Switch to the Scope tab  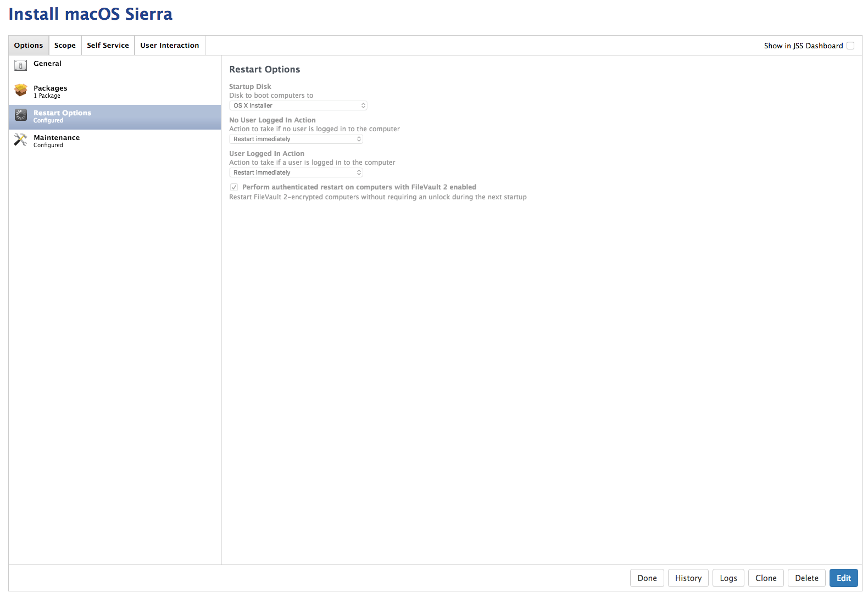[x=65, y=46]
